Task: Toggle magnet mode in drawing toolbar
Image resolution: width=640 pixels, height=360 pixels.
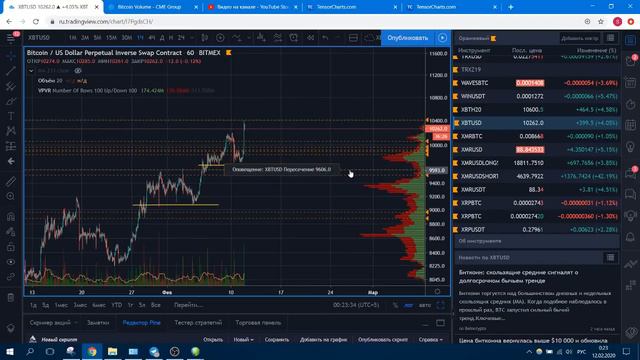Action: coord(11,216)
